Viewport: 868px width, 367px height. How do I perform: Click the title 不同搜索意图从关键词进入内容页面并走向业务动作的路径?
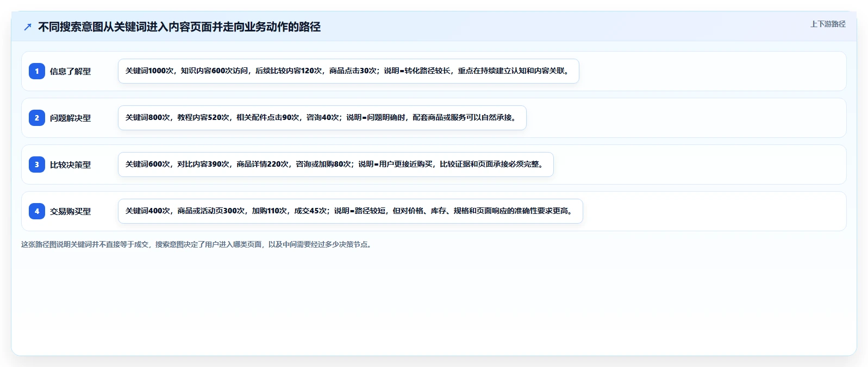pyautogui.click(x=179, y=27)
